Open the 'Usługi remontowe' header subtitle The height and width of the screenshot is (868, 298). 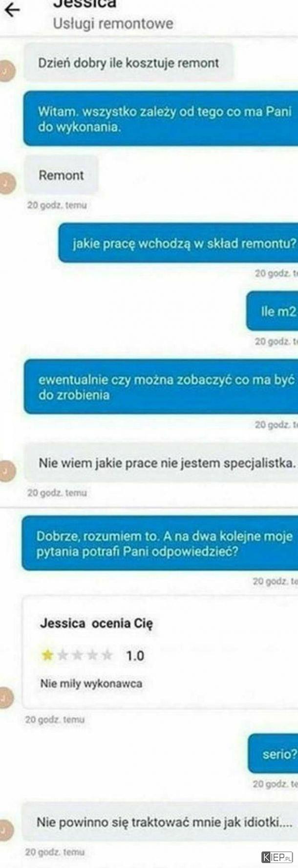click(113, 23)
